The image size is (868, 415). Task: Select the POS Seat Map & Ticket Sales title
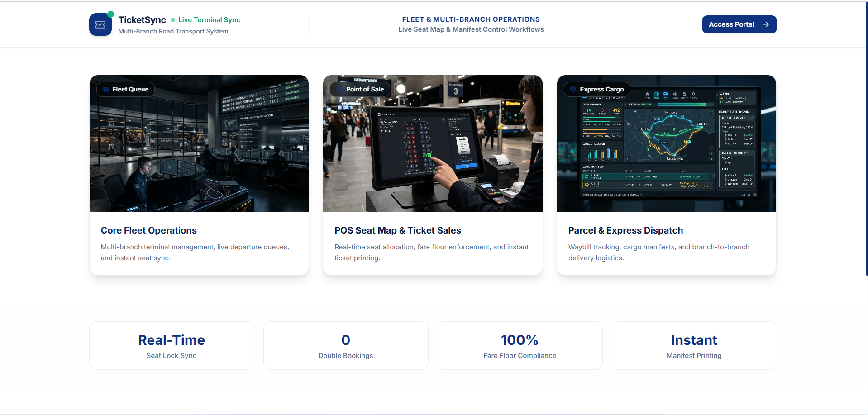point(398,230)
